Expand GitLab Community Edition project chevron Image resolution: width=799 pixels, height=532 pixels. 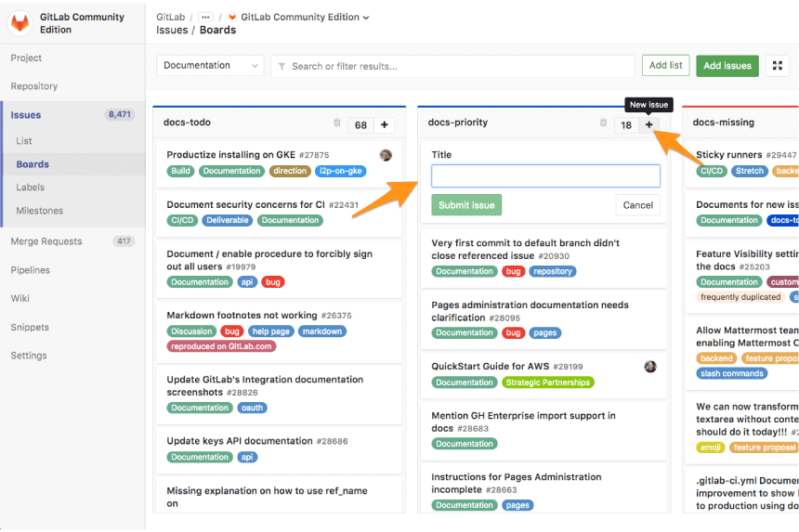(x=366, y=18)
